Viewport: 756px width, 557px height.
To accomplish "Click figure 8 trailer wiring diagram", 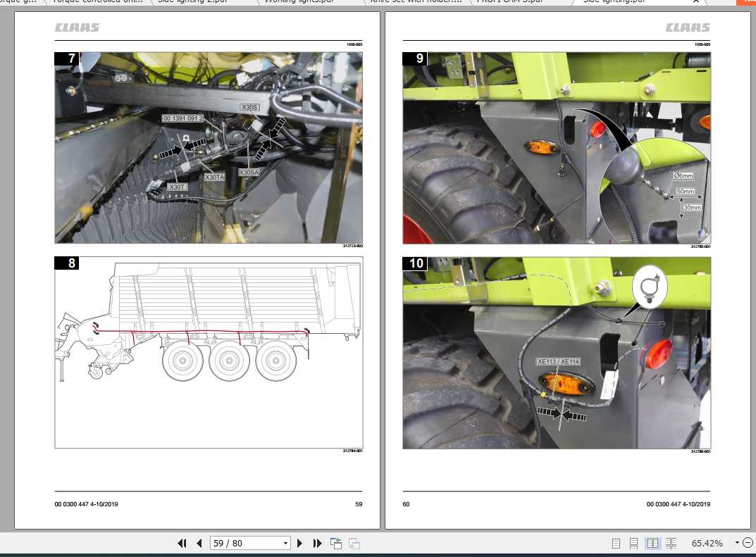I will tap(209, 352).
